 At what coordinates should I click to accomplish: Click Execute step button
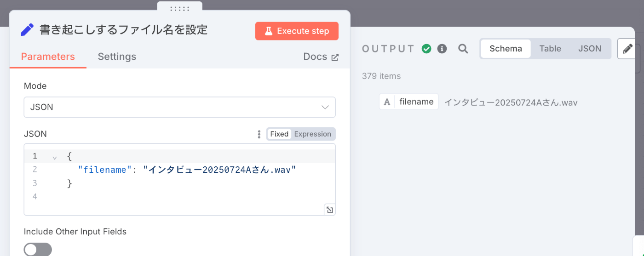pos(297,31)
